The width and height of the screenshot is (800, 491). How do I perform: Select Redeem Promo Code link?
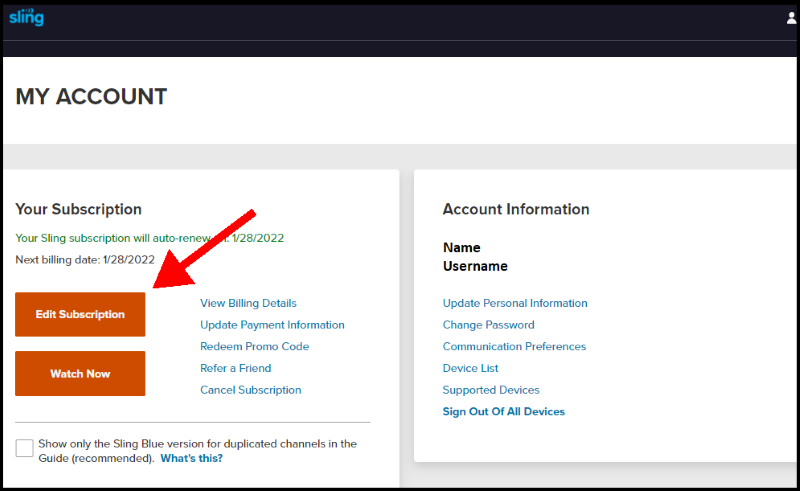255,347
